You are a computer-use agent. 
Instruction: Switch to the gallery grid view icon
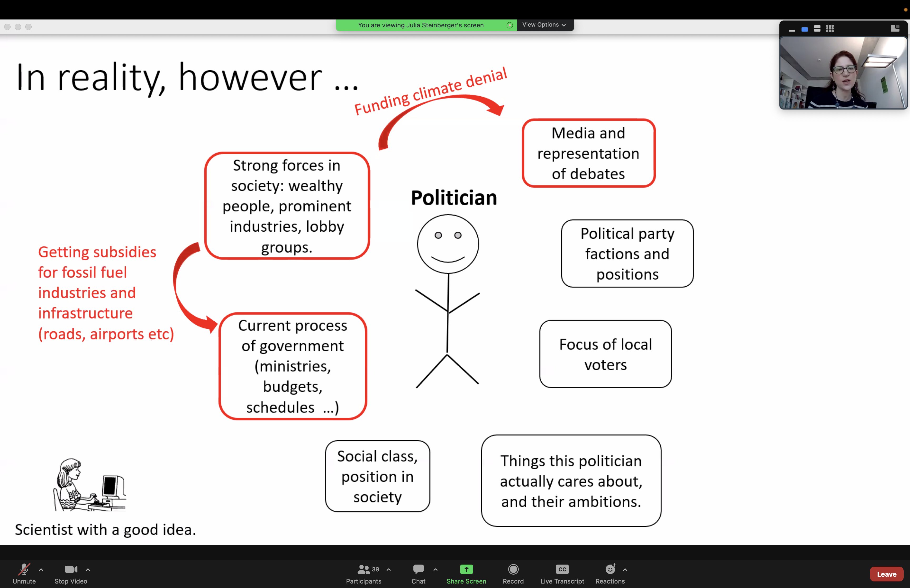tap(829, 29)
